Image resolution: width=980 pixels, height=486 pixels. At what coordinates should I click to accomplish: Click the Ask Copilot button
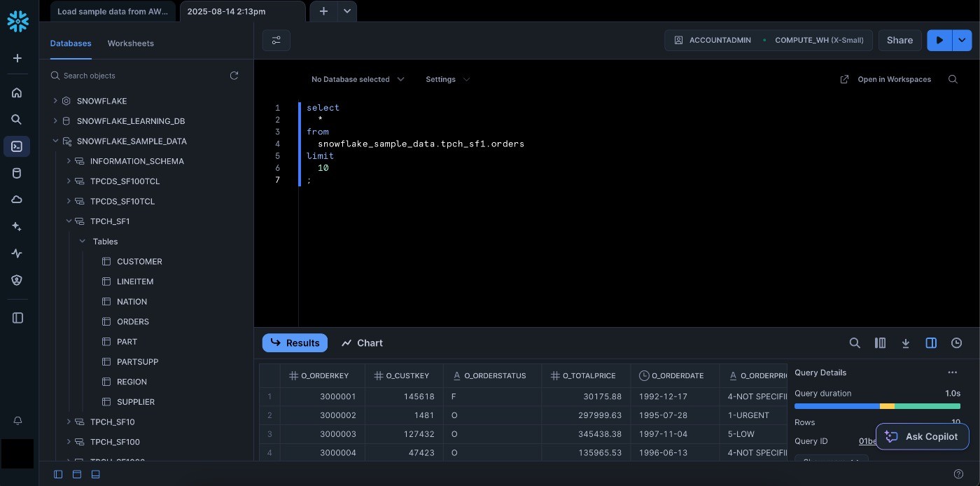coord(922,436)
